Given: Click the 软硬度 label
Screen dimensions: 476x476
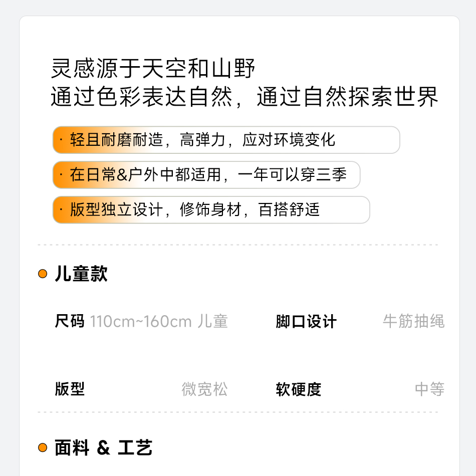Looking at the screenshot, I should coord(299,389).
